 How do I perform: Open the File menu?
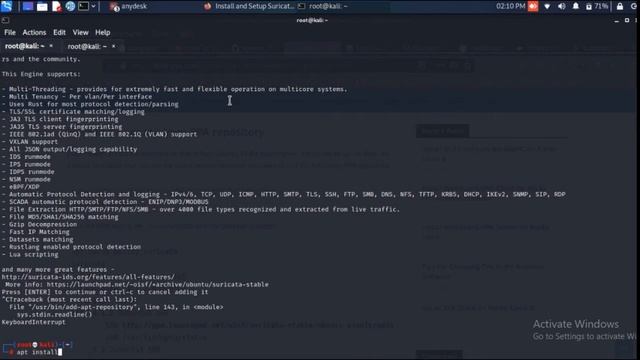10,32
